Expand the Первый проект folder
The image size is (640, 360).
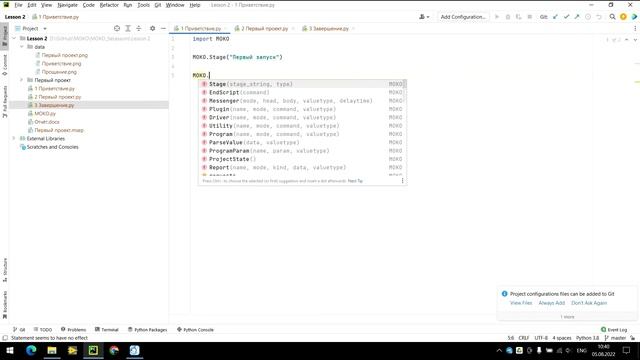point(22,80)
